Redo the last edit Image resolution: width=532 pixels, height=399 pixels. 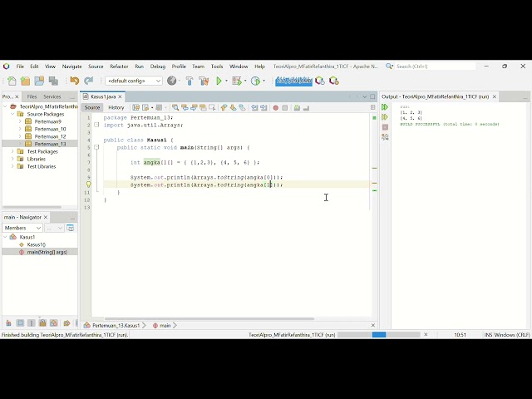tap(88, 81)
